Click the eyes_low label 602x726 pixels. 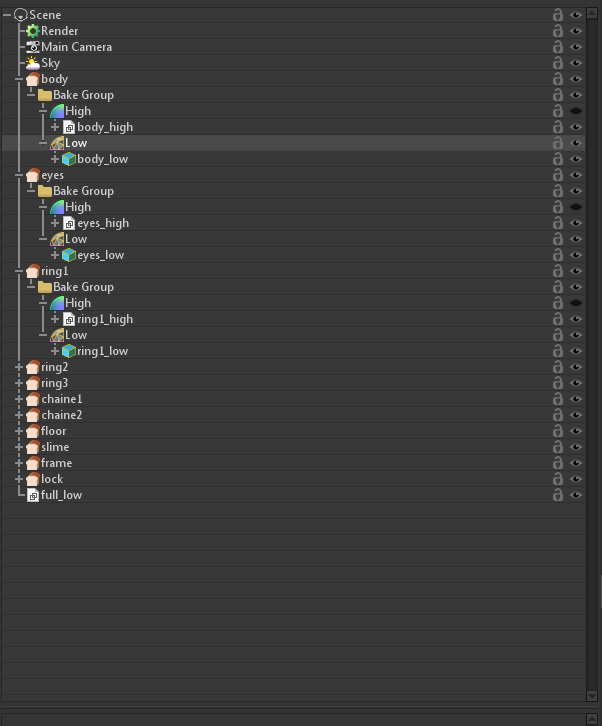pos(101,255)
